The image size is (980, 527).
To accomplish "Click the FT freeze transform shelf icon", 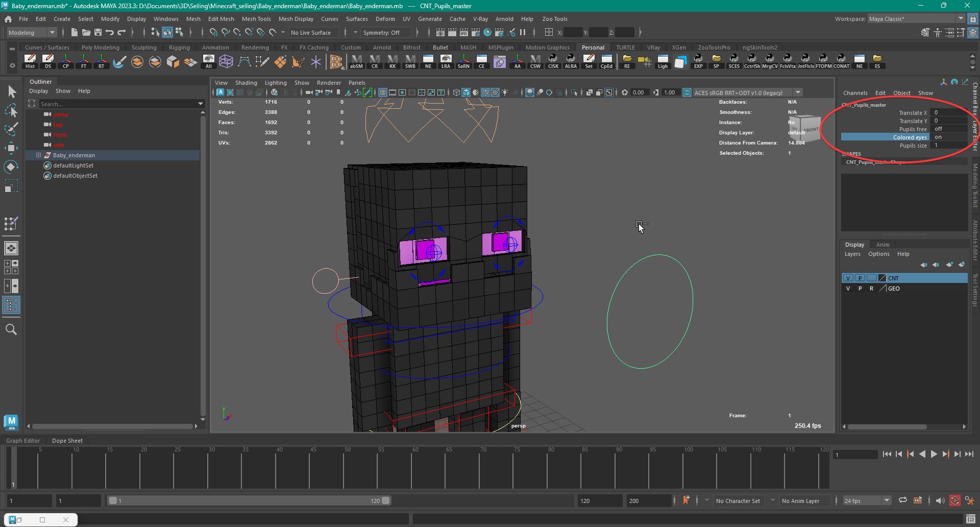I will pyautogui.click(x=84, y=61).
